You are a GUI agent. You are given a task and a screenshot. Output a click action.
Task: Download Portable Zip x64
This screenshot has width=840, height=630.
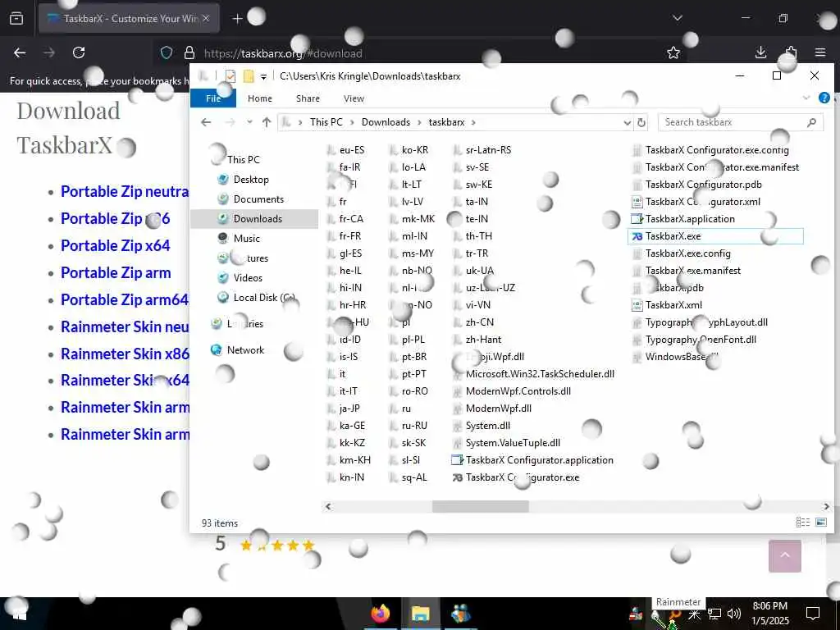pos(115,245)
